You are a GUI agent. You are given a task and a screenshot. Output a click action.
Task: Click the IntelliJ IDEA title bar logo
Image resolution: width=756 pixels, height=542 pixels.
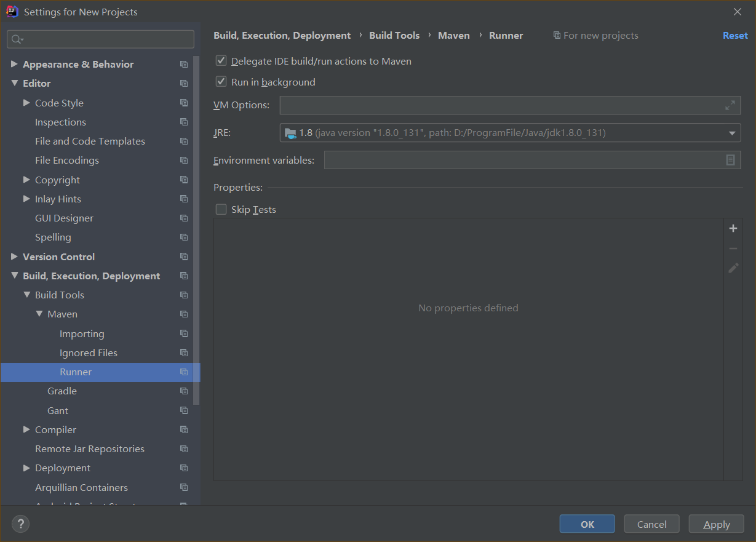point(12,12)
